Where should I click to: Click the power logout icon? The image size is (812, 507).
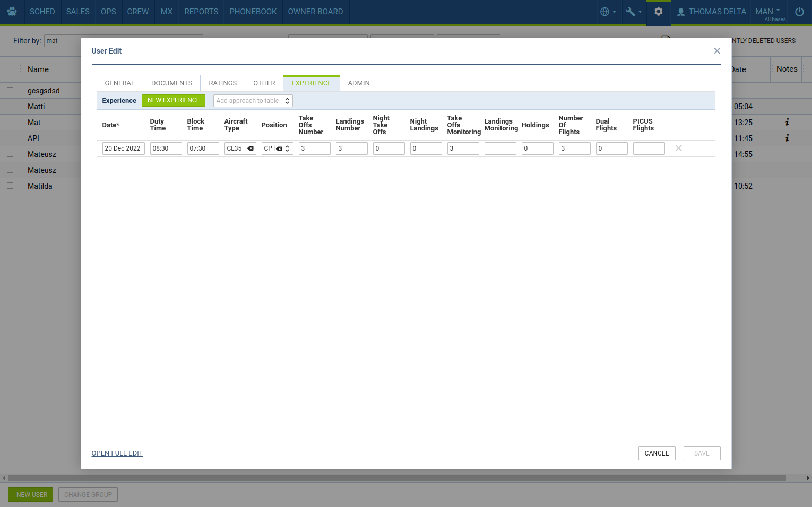(799, 12)
